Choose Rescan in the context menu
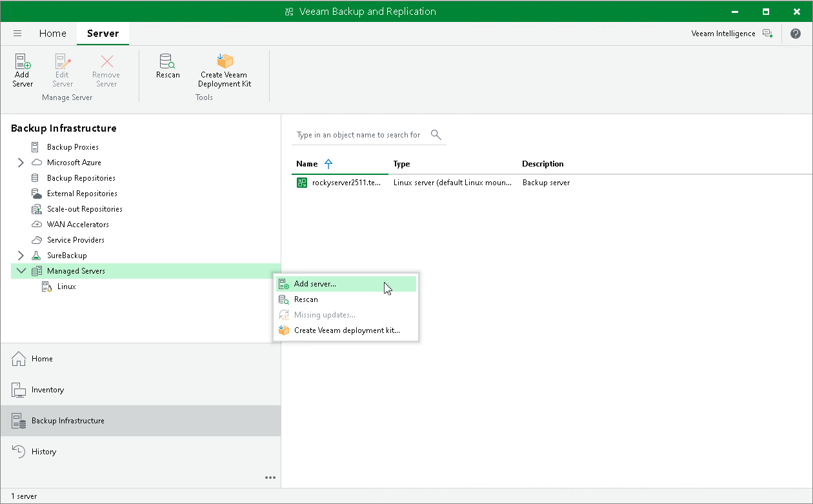This screenshot has height=504, width=813. pyautogui.click(x=306, y=299)
